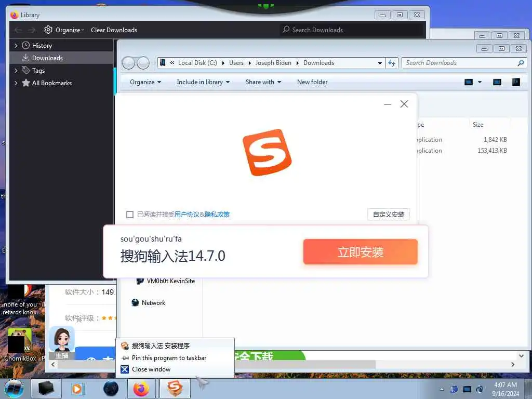This screenshot has width=532, height=399.
Task: Minimize the Sogou installer dialog
Action: tap(388, 104)
